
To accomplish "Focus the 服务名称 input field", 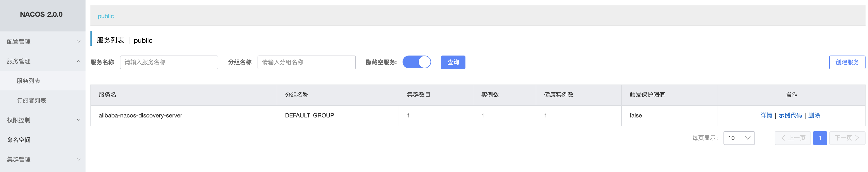I will (169, 62).
